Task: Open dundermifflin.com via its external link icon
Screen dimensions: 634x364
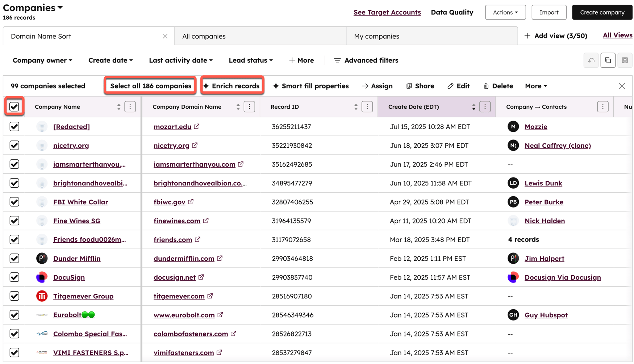Action: 220,258
